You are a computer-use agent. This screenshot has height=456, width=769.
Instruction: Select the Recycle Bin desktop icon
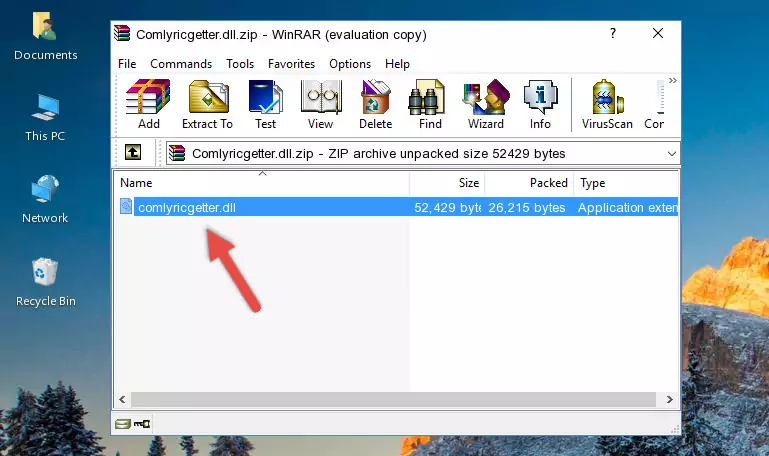pyautogui.click(x=45, y=282)
